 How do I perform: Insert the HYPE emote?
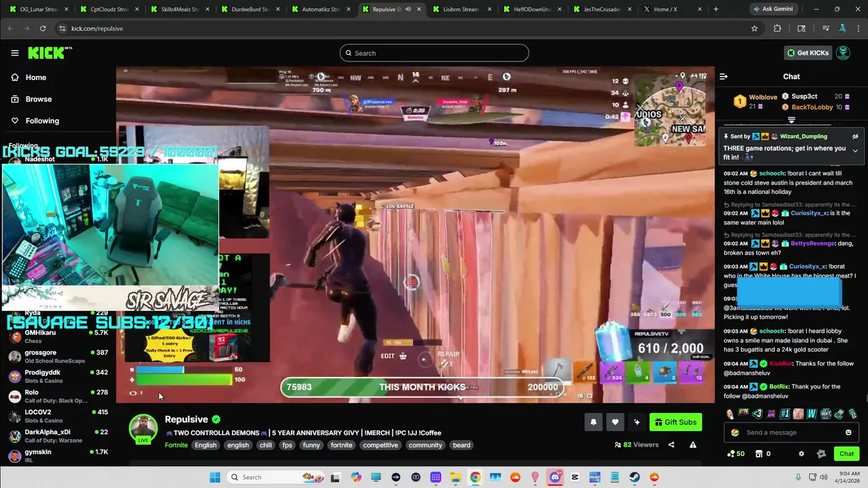(744, 413)
